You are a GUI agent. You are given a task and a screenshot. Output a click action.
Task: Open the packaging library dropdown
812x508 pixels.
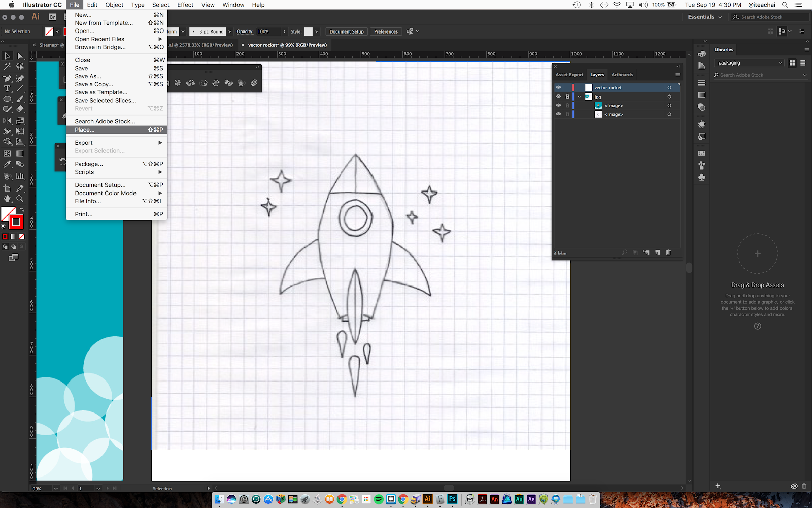(x=749, y=63)
